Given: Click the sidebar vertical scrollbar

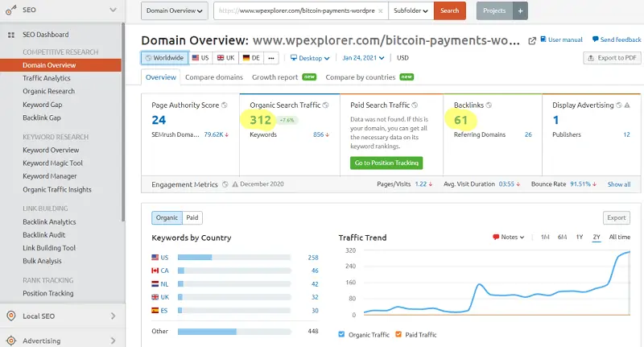Looking at the screenshot, I should pos(123,122).
